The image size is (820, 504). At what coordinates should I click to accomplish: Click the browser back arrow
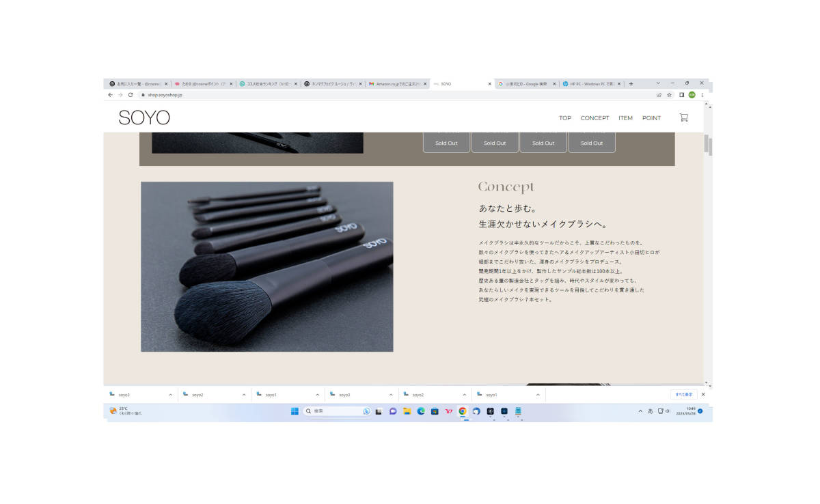point(111,95)
